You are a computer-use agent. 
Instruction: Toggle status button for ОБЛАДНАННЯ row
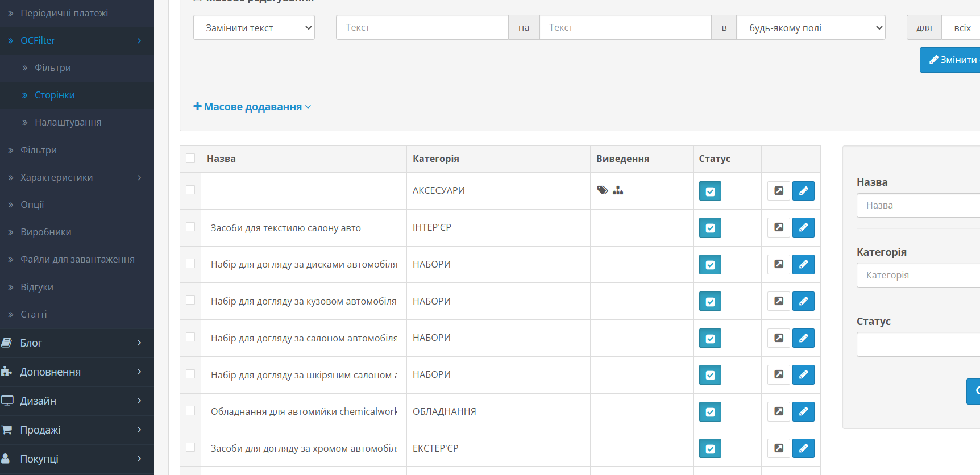coord(710,412)
